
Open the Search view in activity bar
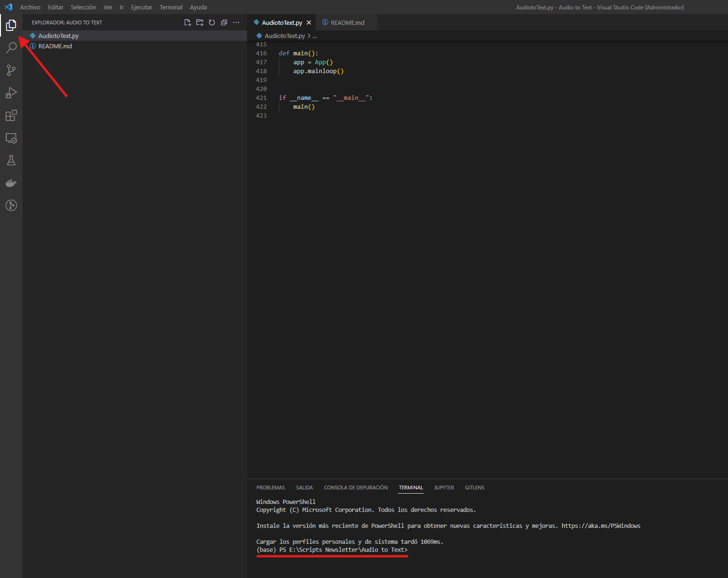tap(11, 47)
